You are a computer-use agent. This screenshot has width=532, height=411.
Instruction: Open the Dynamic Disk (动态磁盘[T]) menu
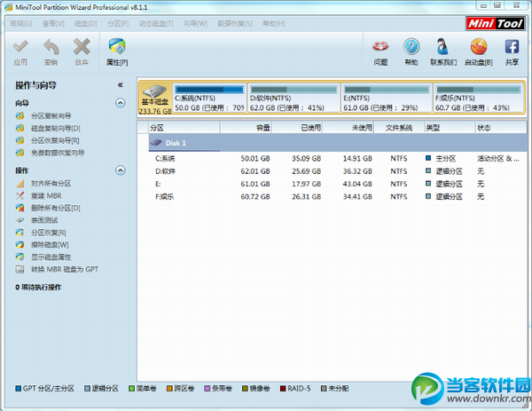coord(156,23)
